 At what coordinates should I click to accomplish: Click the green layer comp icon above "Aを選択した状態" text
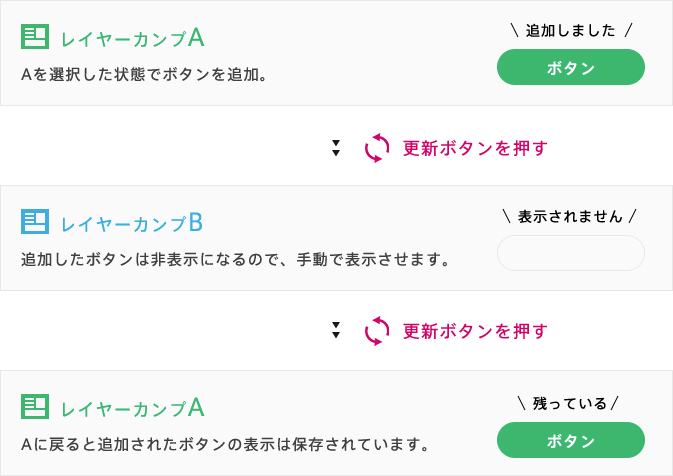tap(34, 37)
